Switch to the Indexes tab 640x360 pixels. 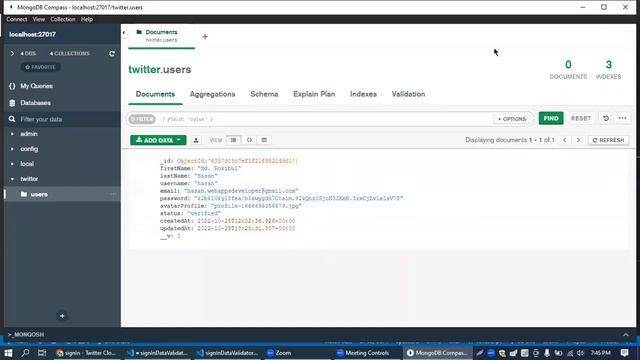coord(363,94)
